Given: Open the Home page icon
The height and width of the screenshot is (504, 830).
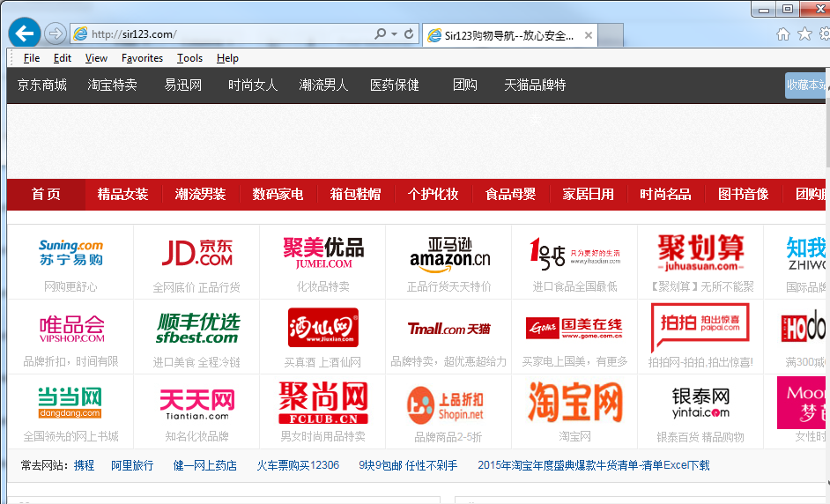Looking at the screenshot, I should coord(782,34).
